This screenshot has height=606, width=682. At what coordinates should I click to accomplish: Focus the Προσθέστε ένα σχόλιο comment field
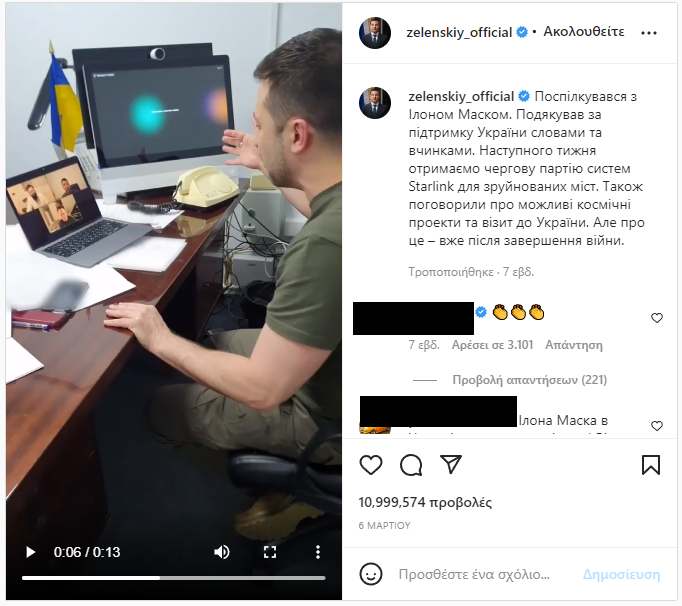(474, 575)
